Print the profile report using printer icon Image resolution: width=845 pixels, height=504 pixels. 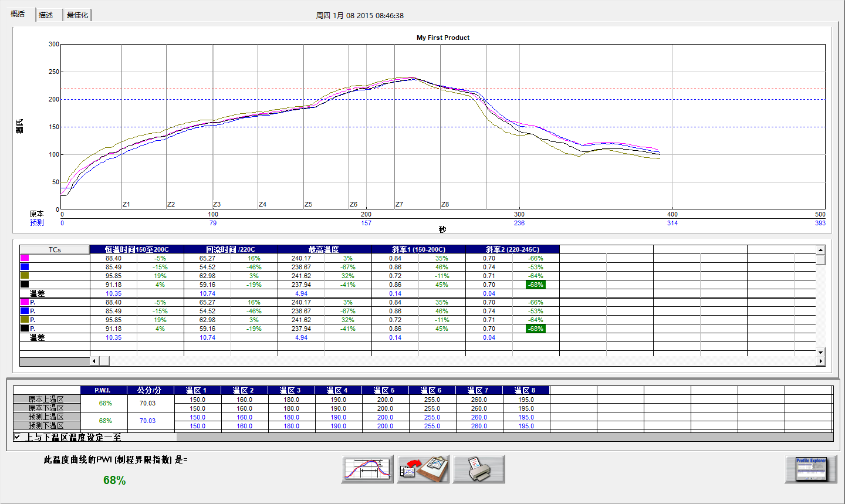tap(479, 469)
